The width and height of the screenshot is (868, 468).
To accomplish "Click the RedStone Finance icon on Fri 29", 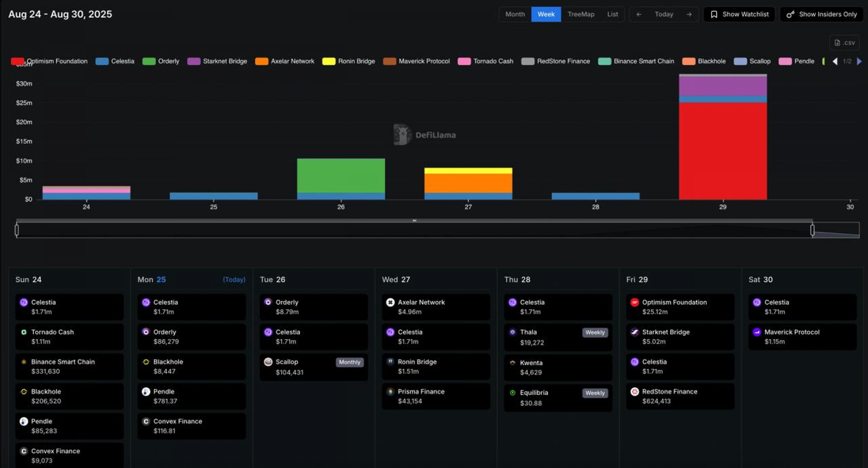I will click(x=634, y=392).
